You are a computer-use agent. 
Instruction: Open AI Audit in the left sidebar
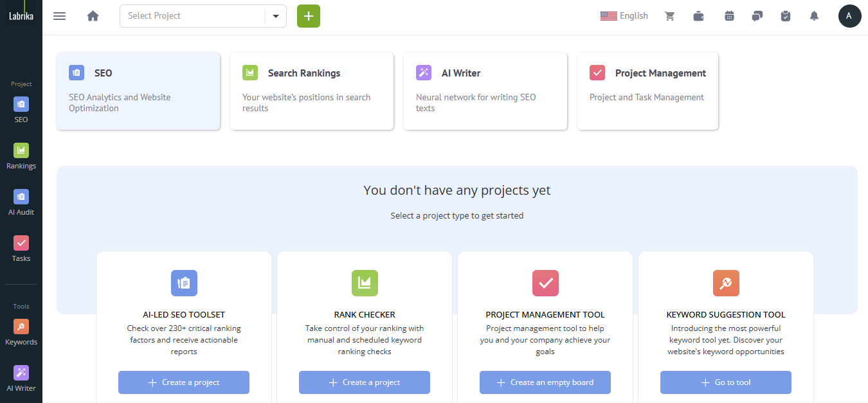click(21, 202)
